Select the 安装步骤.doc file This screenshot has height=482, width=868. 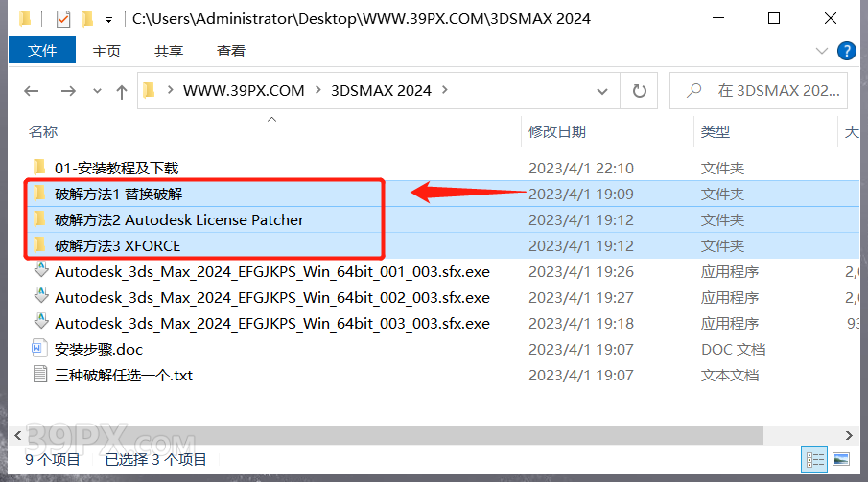[99, 349]
